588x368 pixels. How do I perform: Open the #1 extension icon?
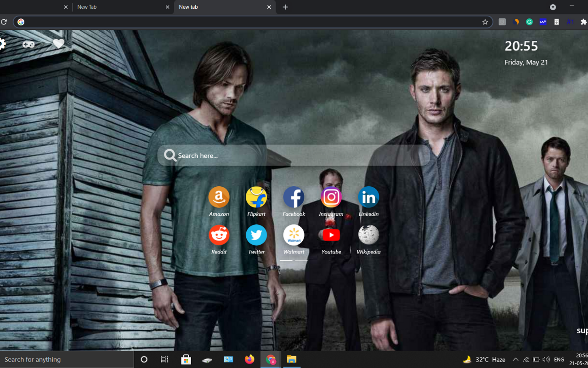coord(570,22)
